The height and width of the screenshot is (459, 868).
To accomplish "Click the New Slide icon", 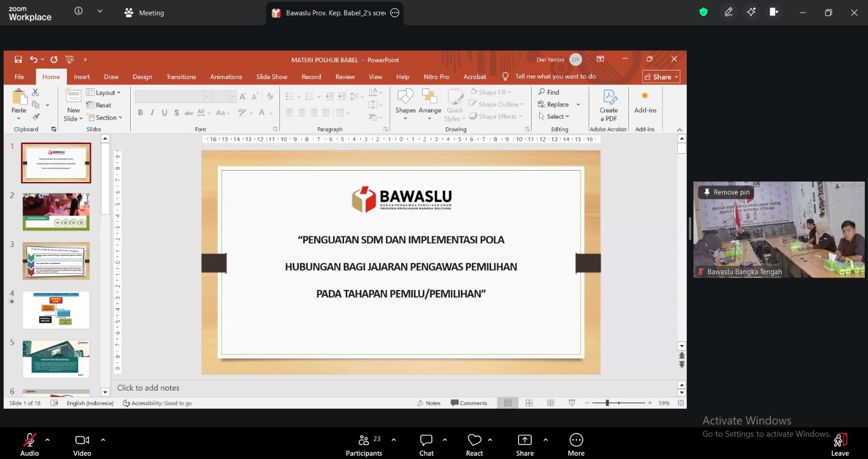I will tap(73, 96).
